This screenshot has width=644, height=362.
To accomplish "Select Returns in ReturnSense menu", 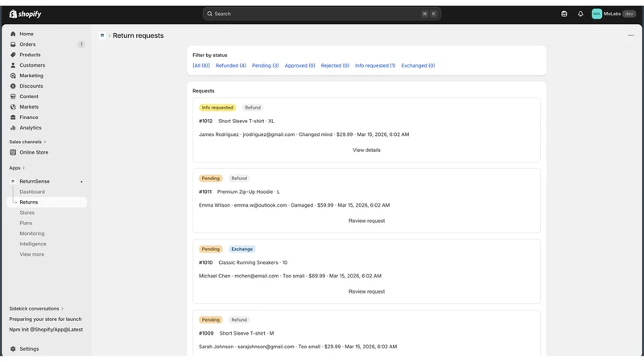I will (x=29, y=203).
